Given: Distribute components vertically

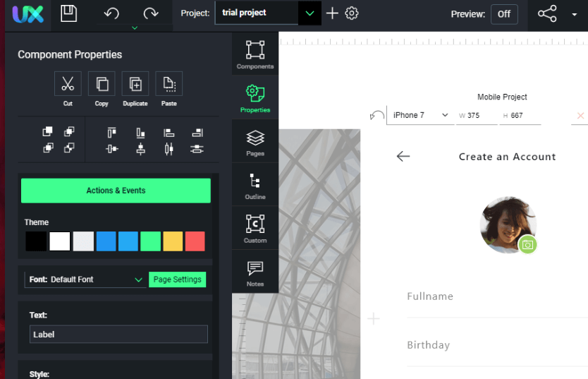Looking at the screenshot, I should [197, 149].
